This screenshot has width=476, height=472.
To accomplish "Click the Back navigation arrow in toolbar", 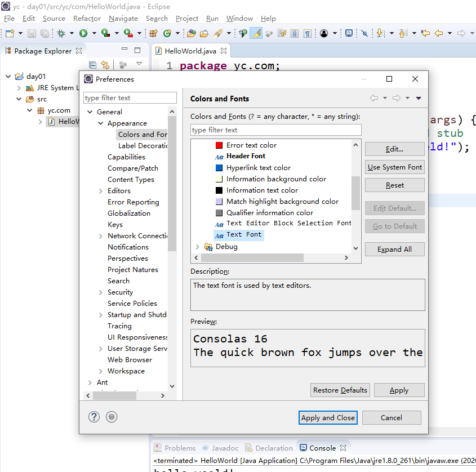I will (439, 33).
